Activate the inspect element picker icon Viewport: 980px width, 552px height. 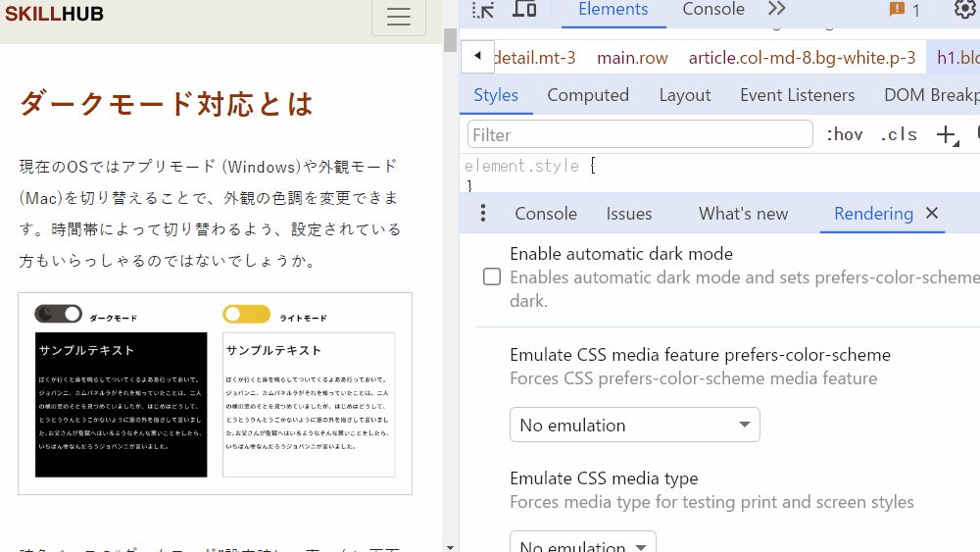point(482,10)
